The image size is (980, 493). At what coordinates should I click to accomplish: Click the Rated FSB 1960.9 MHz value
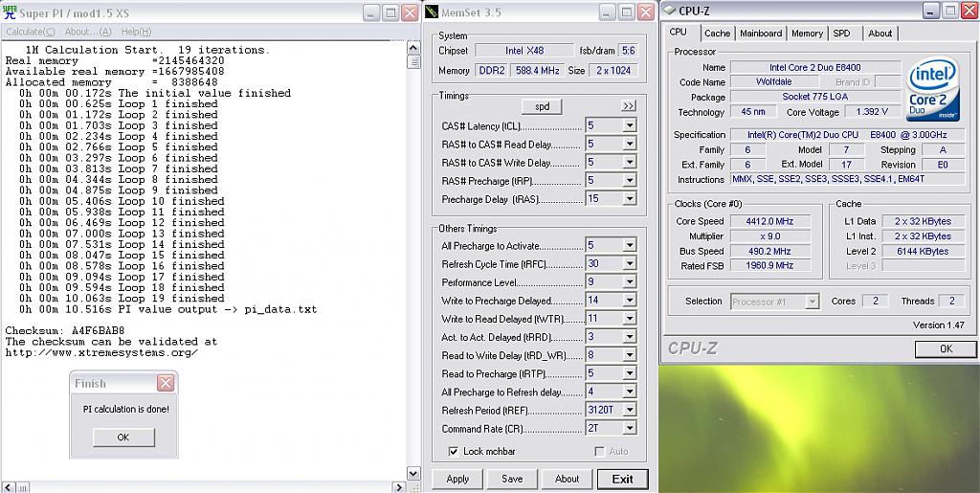[770, 266]
